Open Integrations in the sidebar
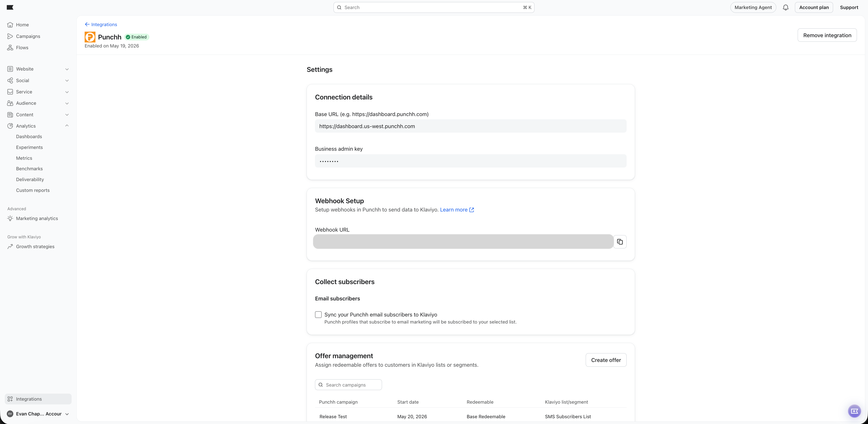Viewport: 868px width, 424px height. click(38, 399)
